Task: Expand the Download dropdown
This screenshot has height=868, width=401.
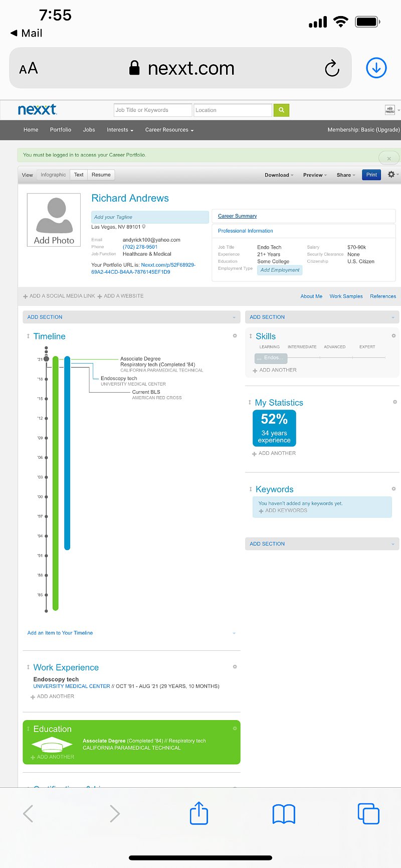Action: coord(279,175)
